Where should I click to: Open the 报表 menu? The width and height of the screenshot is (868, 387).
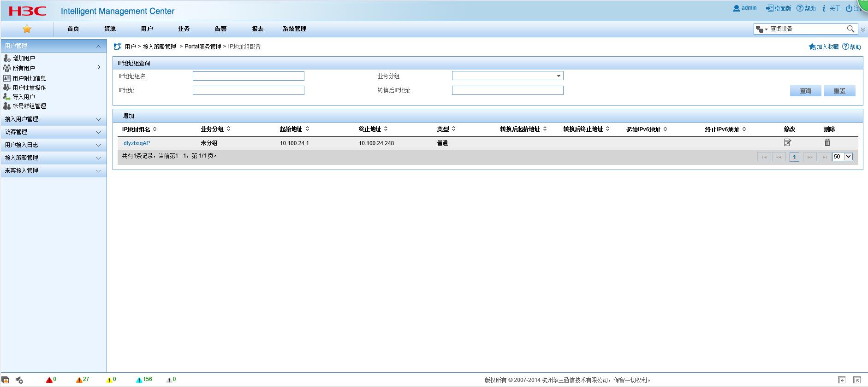257,29
